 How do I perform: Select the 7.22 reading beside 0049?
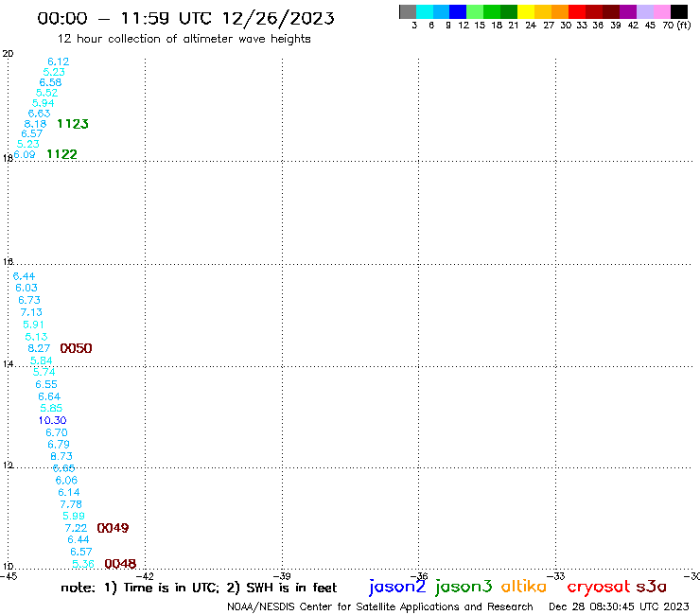[76, 528]
